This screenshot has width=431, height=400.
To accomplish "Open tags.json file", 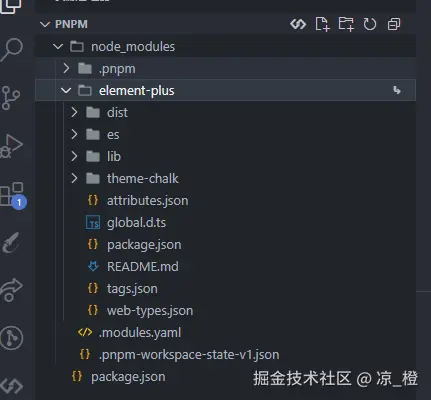I will pos(132,289).
